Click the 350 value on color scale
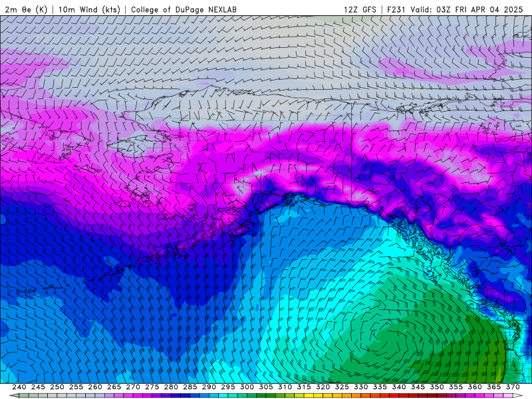Screen dimensions: 532x399 click(x=437, y=387)
